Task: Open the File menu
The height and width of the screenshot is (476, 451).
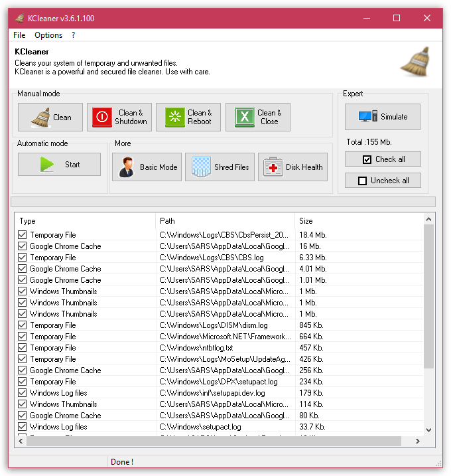Action: coord(19,35)
